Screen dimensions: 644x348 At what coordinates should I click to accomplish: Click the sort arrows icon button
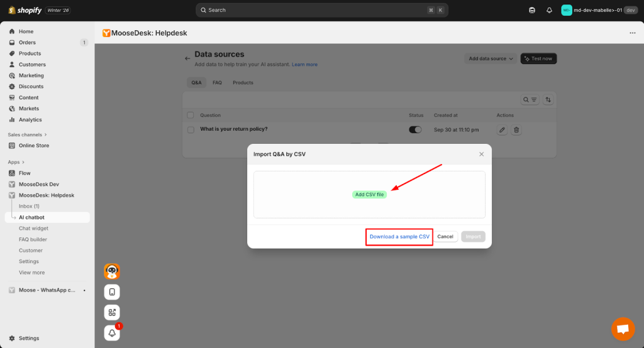point(548,100)
